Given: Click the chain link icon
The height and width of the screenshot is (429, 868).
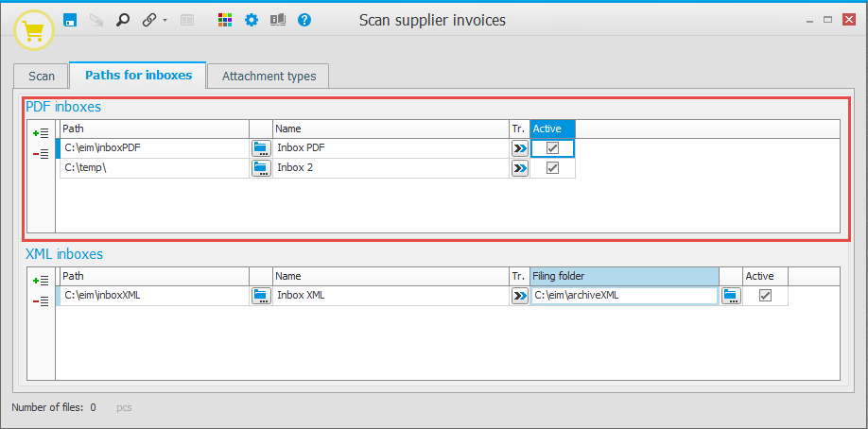Looking at the screenshot, I should [x=149, y=20].
